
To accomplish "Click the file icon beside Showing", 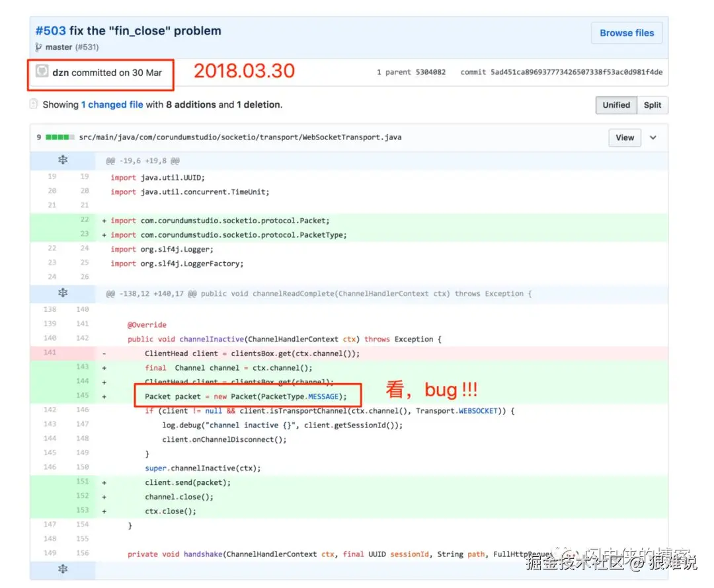I will pos(34,104).
